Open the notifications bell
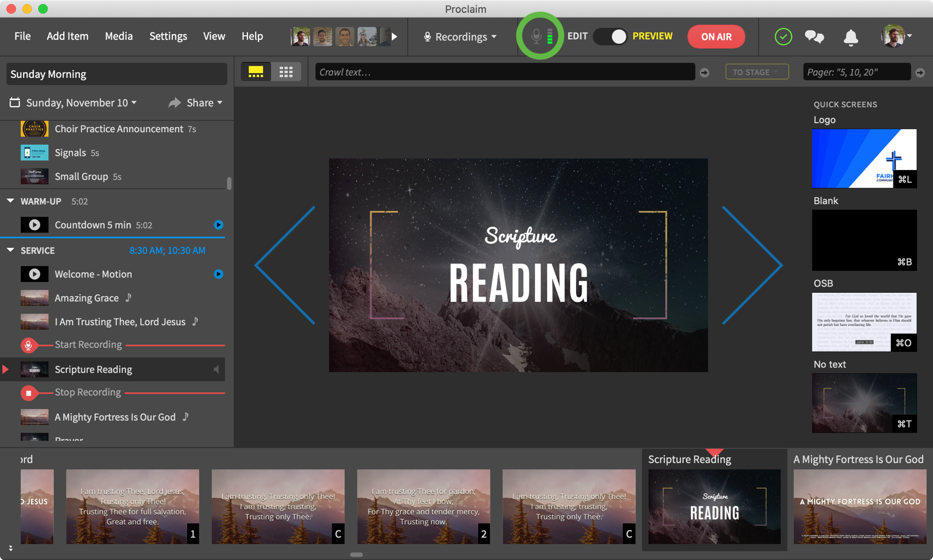Screen dimensions: 933x560 click(851, 37)
